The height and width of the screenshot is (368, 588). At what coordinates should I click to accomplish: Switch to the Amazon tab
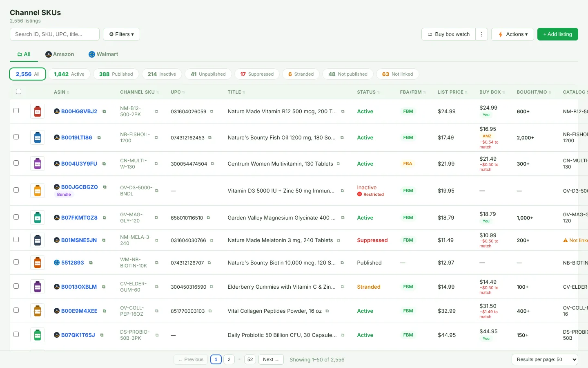(x=60, y=54)
